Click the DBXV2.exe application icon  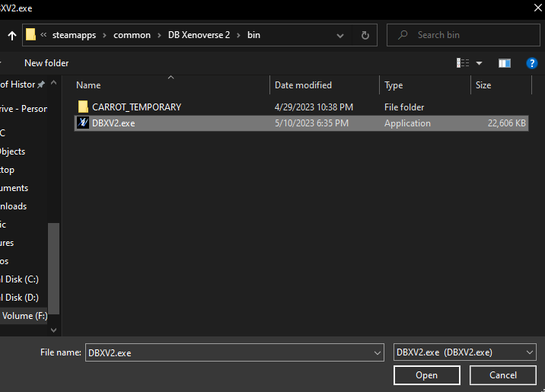pos(83,123)
